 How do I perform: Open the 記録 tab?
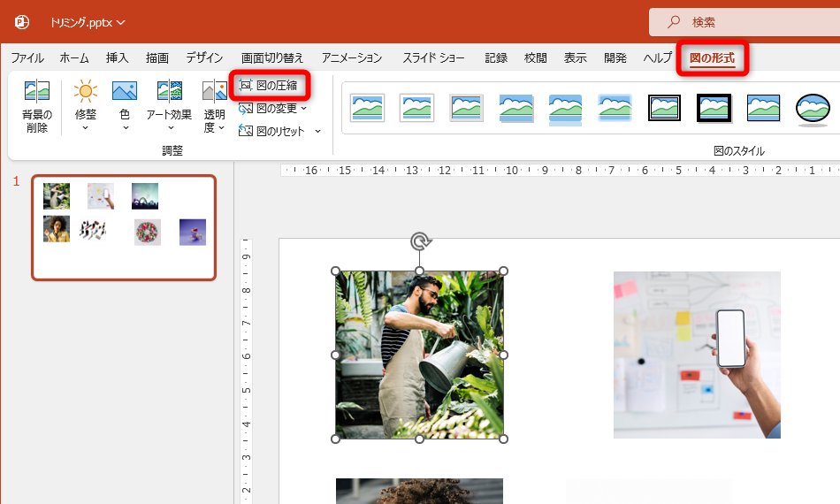[496, 57]
